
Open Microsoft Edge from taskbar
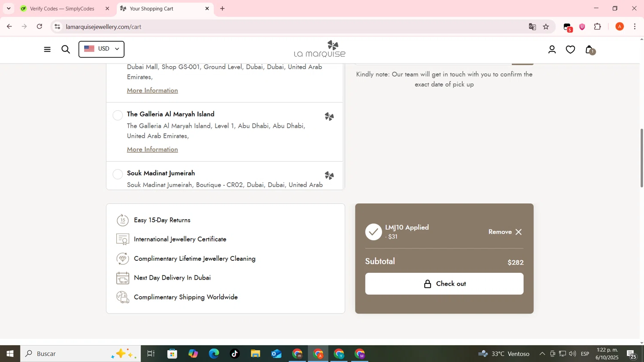(x=214, y=354)
